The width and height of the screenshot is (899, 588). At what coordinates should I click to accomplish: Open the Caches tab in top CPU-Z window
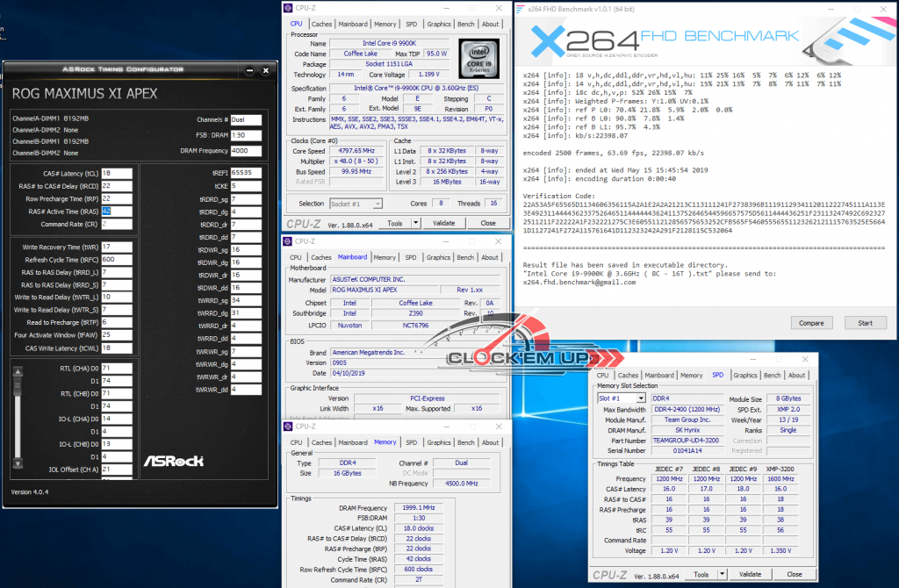(x=321, y=25)
